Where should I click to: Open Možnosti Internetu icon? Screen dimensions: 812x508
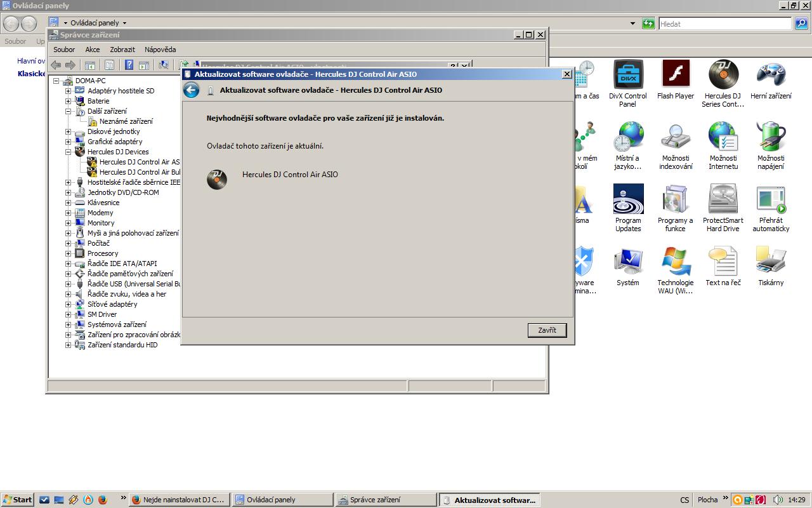click(723, 146)
